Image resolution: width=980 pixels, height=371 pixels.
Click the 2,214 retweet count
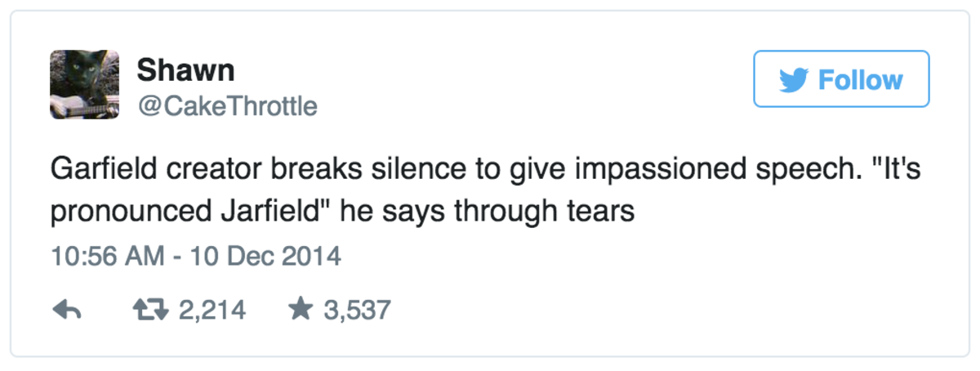(211, 310)
